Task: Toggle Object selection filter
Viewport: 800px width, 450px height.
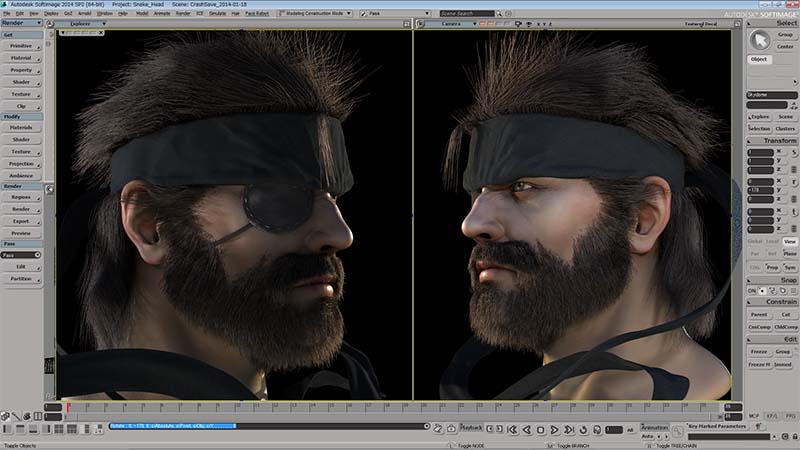Action: 759,59
